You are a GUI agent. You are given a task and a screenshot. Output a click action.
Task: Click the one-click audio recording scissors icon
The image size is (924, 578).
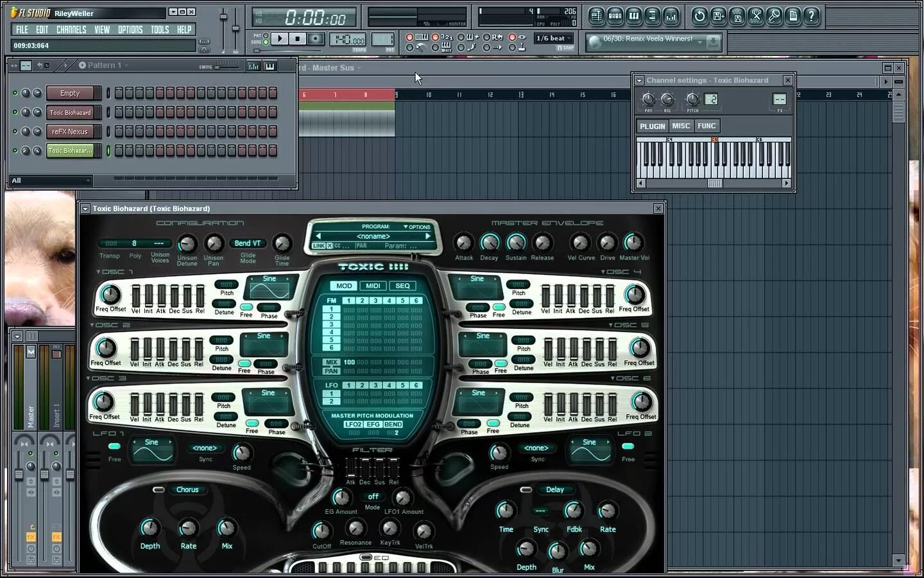[x=756, y=16]
